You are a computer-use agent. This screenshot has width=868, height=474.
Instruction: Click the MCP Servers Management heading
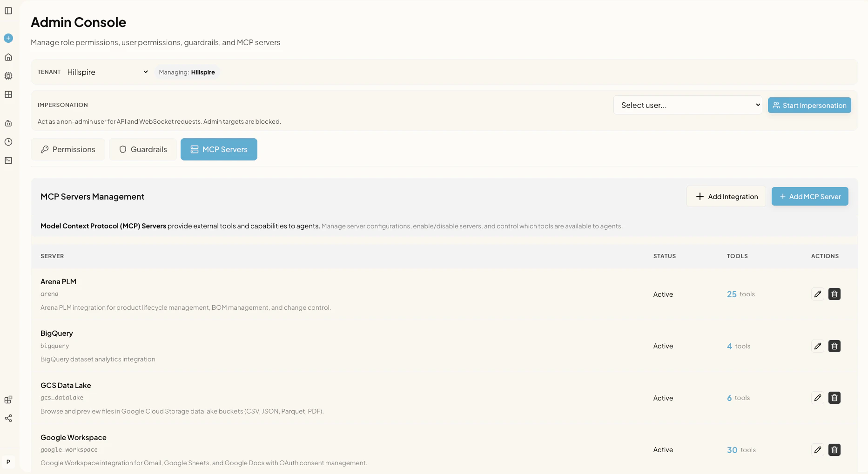coord(92,197)
